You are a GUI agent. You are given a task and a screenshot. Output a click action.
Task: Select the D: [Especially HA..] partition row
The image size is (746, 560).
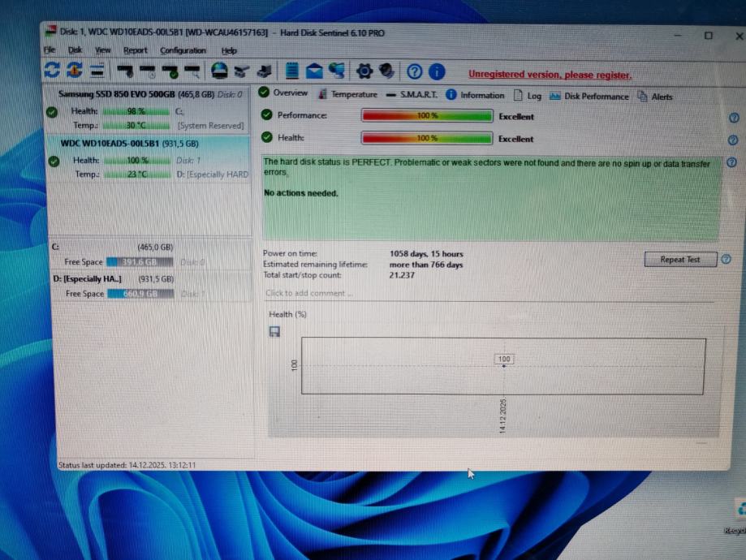[x=151, y=286]
